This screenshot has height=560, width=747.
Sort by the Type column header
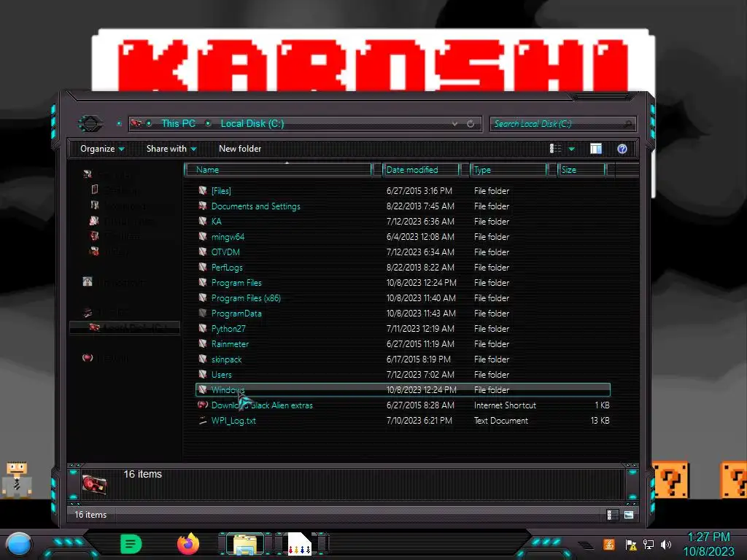click(x=508, y=169)
